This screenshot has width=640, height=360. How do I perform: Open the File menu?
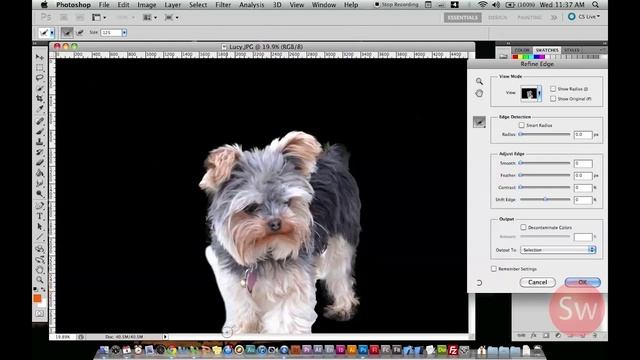click(104, 5)
